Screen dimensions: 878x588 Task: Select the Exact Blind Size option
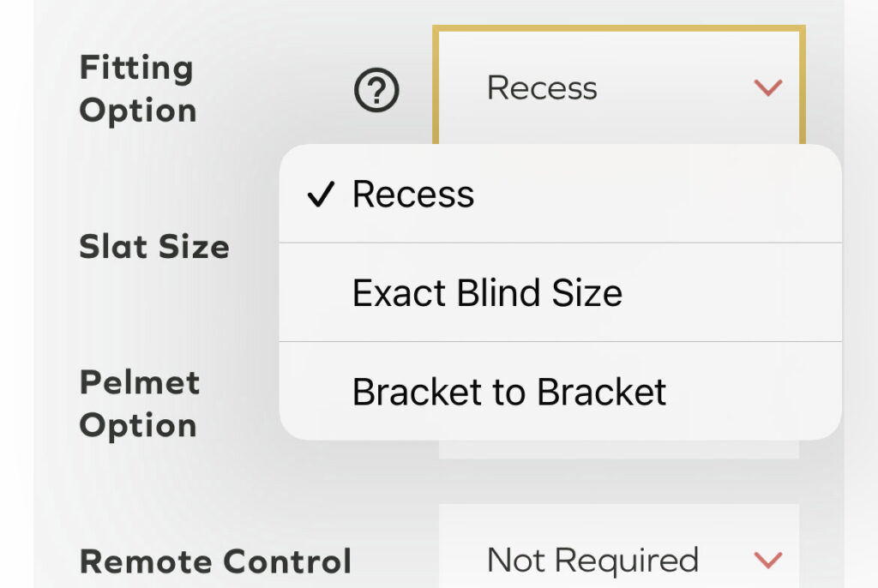click(487, 293)
